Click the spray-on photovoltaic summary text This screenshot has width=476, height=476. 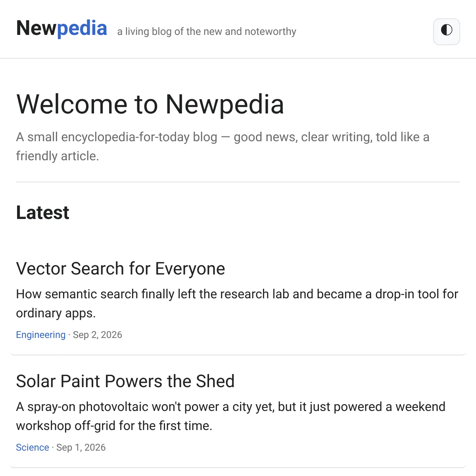(x=231, y=416)
